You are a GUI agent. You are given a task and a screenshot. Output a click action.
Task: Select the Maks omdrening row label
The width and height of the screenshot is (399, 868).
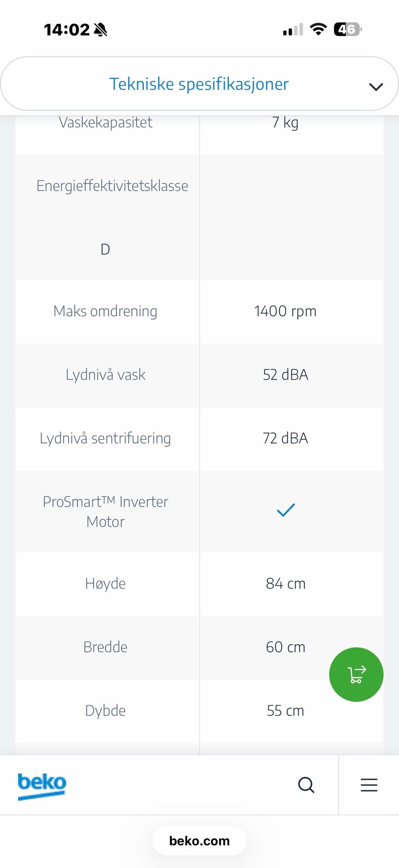tap(106, 311)
